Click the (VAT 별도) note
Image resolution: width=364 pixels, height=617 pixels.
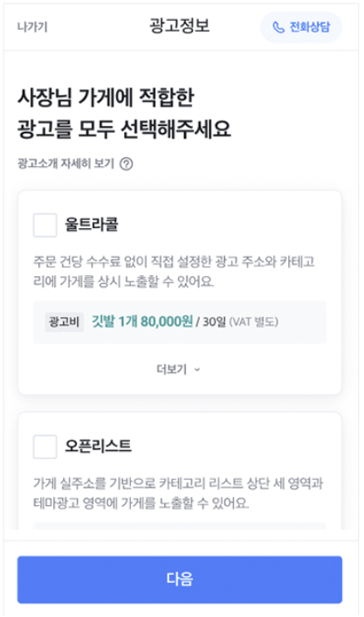click(x=253, y=322)
